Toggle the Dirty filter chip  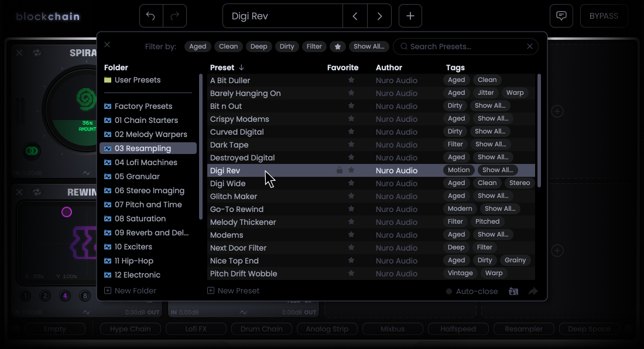[x=287, y=46]
